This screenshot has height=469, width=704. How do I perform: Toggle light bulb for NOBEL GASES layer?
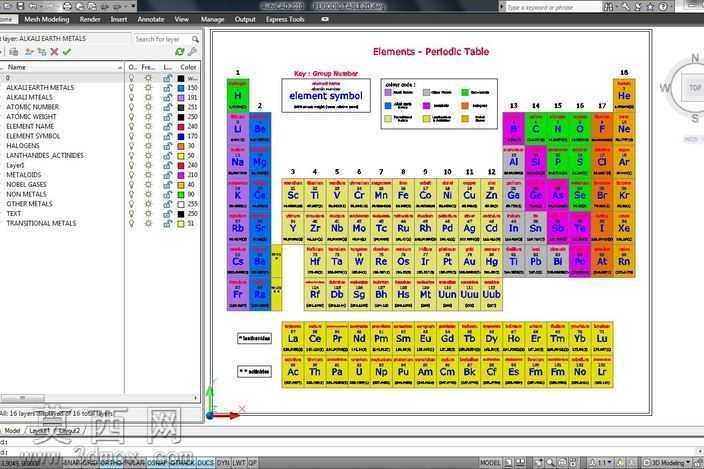(132, 184)
